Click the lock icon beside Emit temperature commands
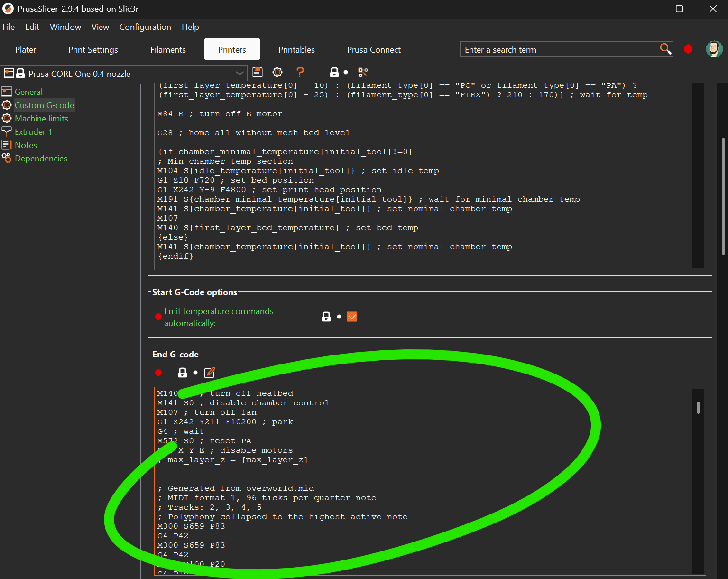 (x=326, y=317)
